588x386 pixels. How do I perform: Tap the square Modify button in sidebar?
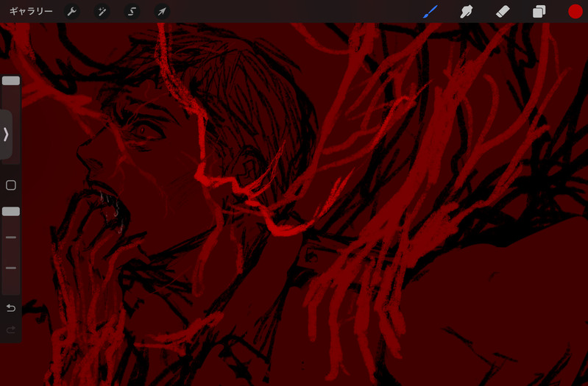pos(11,185)
